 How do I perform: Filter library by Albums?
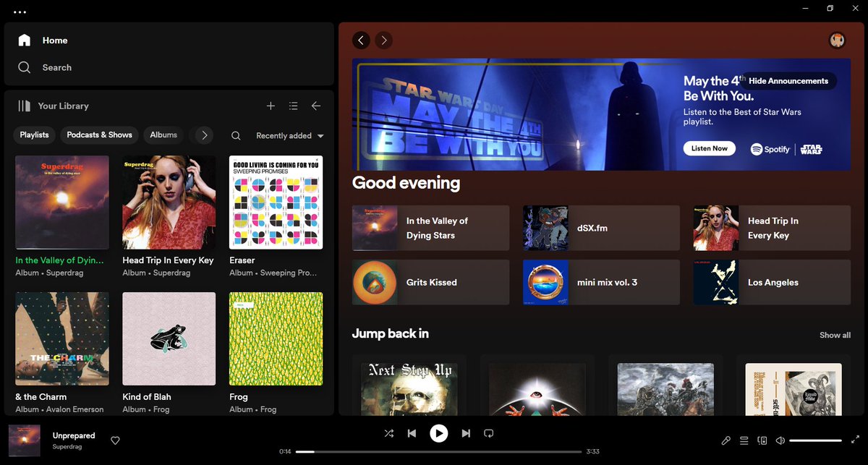click(163, 135)
